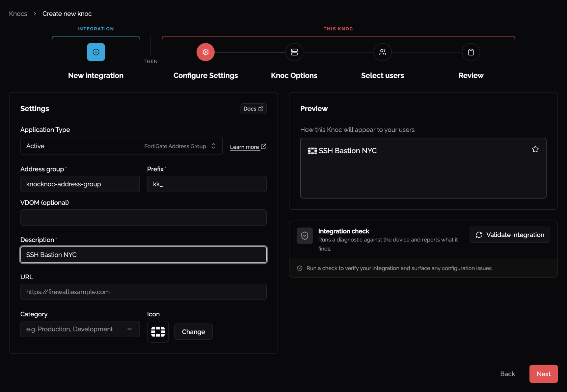567x392 pixels.
Task: Click the Select users step label
Action: coord(382,75)
